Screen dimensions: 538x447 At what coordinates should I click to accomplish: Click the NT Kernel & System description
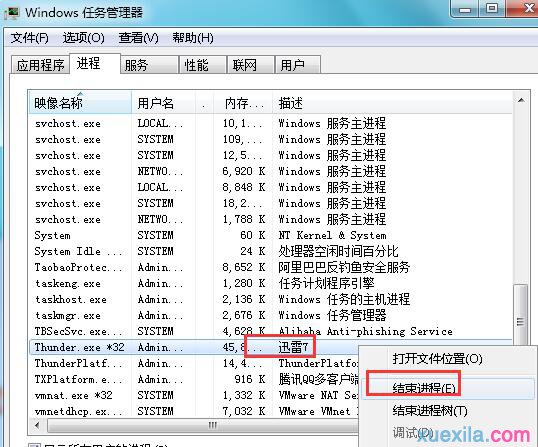point(332,235)
